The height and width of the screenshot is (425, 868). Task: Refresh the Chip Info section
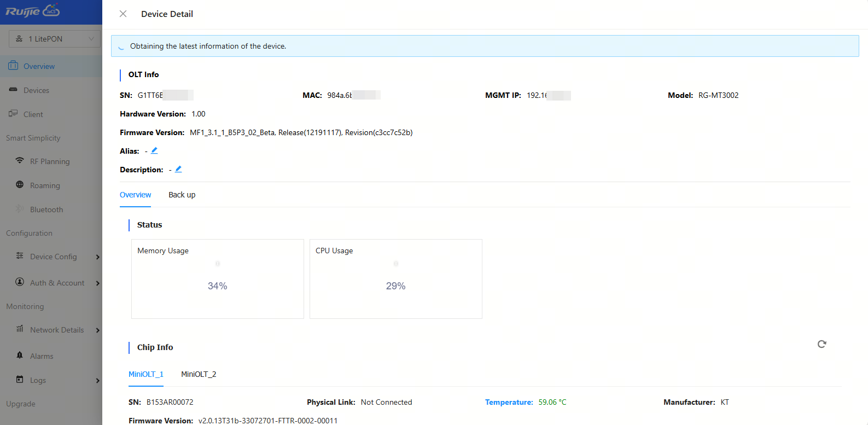click(x=822, y=344)
